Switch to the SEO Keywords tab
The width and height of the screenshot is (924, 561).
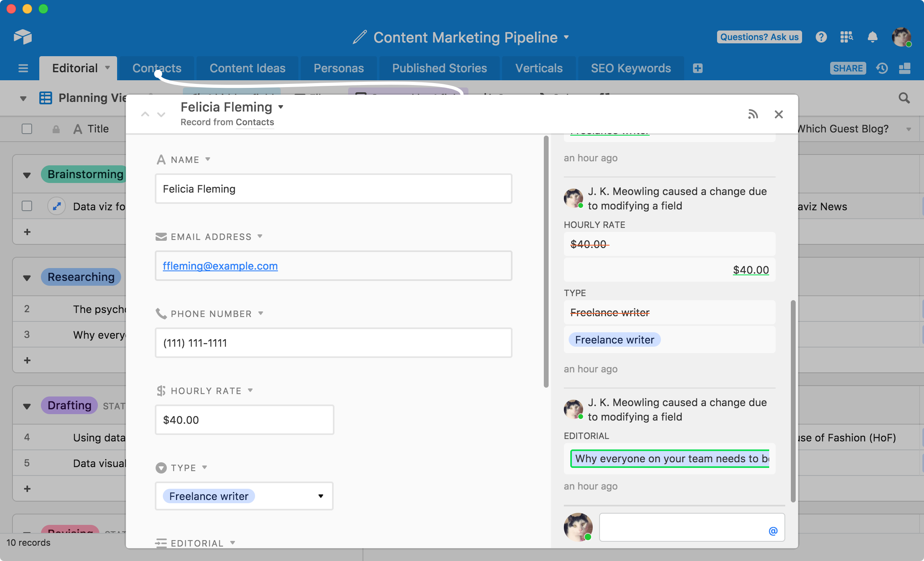631,68
